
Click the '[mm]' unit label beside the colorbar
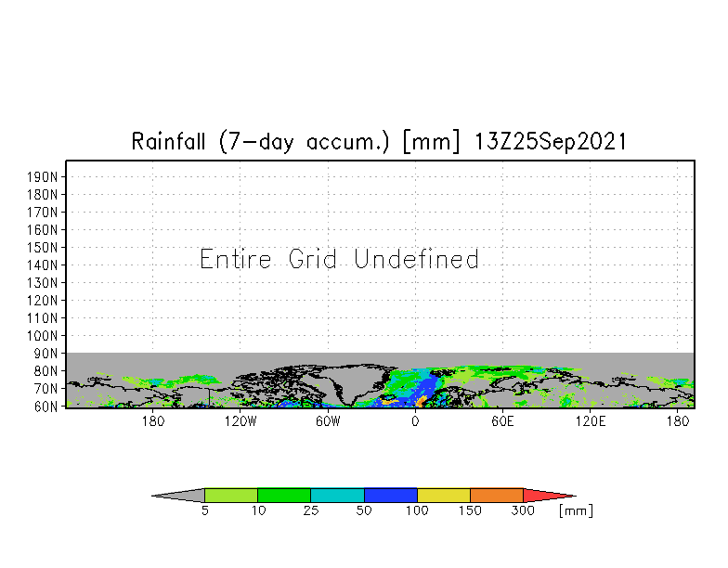point(576,510)
